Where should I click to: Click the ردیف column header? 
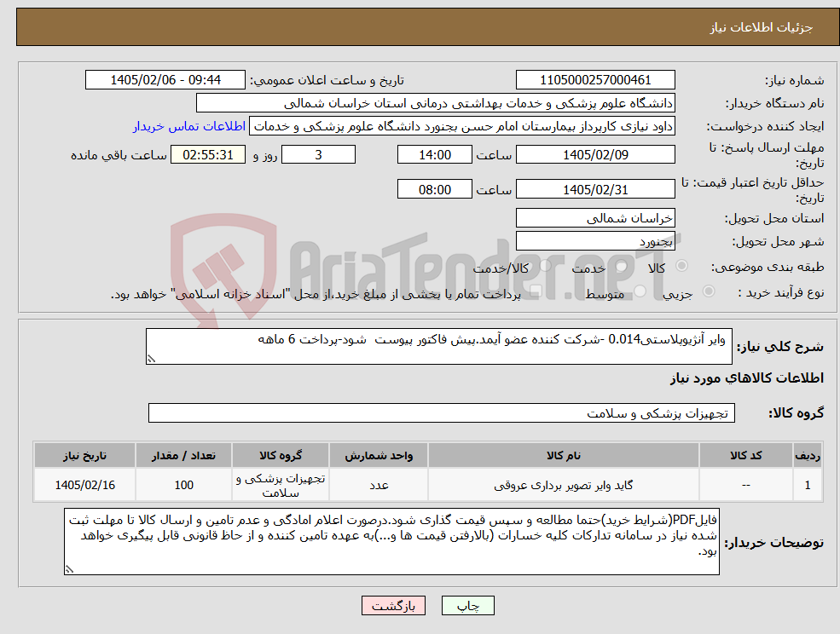pos(808,455)
